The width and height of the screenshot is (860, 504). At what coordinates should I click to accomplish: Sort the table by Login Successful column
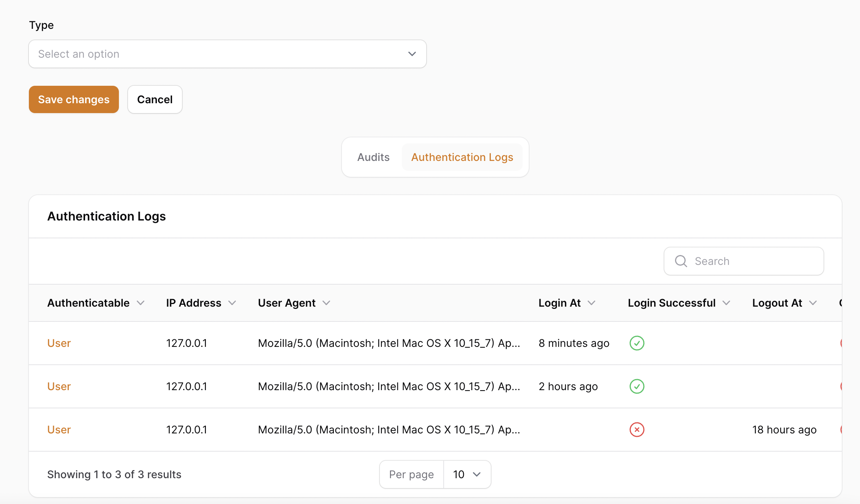(672, 303)
